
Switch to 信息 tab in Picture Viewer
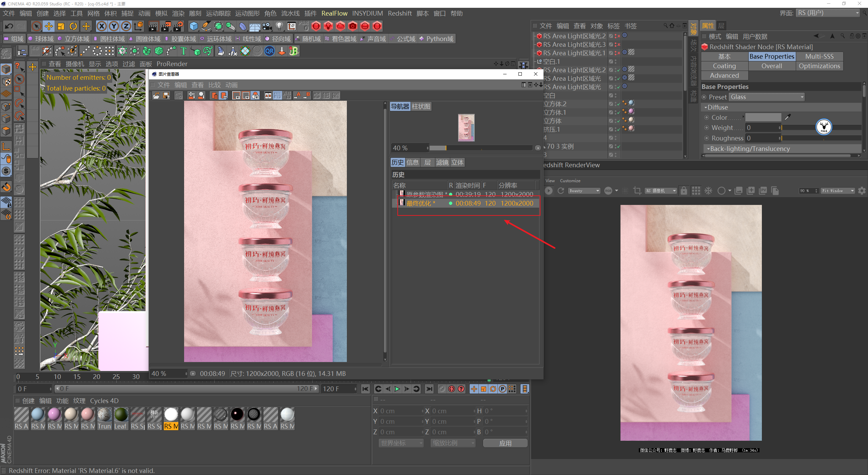point(412,162)
